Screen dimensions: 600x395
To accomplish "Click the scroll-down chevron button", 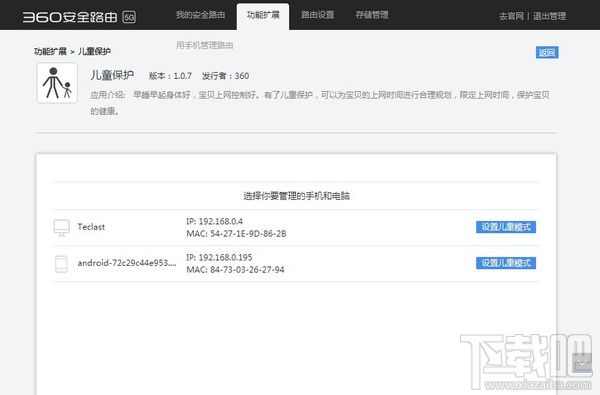I will pos(582,362).
